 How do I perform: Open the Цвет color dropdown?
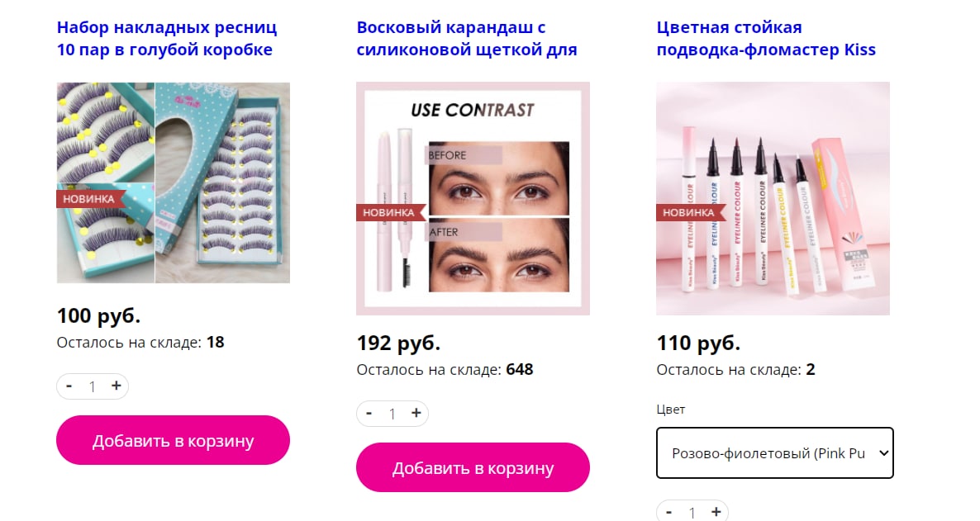click(775, 453)
